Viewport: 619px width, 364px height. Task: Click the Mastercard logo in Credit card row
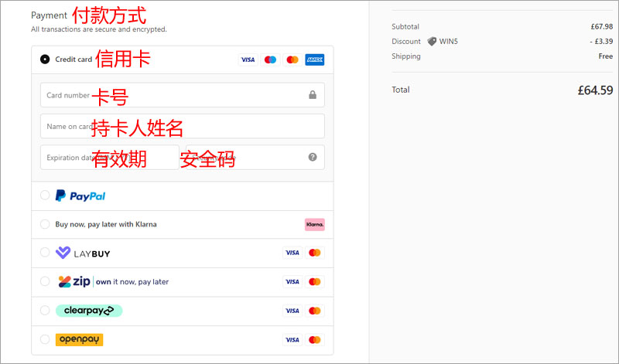292,60
